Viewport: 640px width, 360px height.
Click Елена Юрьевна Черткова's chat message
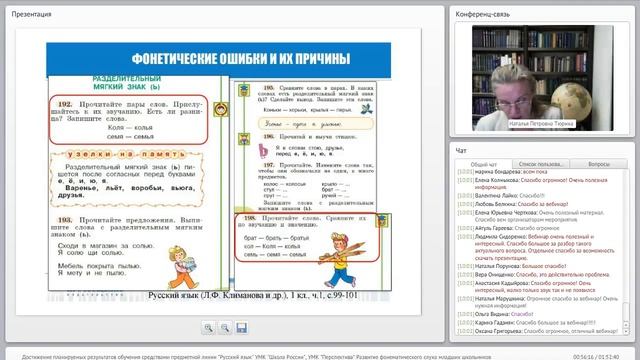point(531,216)
